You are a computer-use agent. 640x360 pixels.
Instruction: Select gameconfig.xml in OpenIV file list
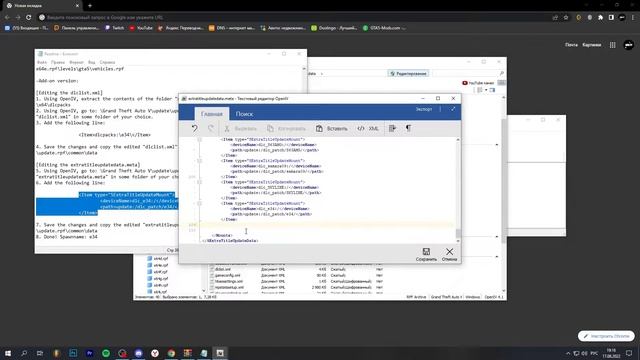(228, 276)
